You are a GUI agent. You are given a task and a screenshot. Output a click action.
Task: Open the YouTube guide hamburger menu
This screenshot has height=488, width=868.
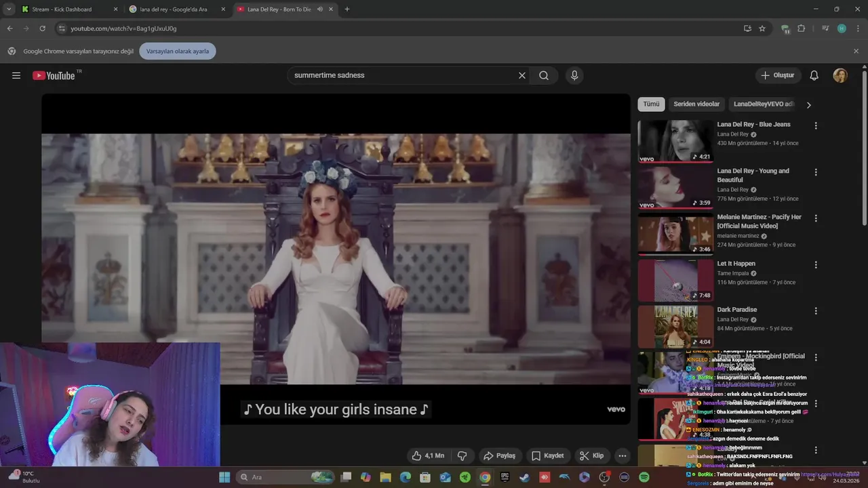16,75
